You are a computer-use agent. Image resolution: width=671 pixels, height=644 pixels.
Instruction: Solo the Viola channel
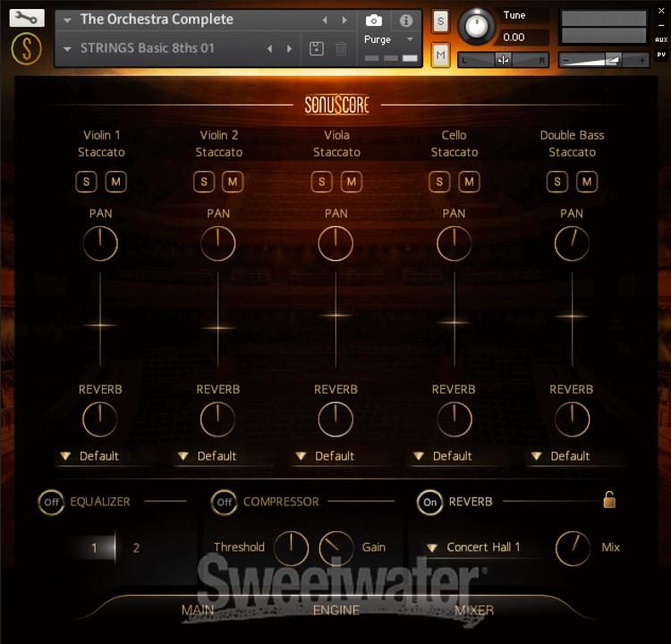tap(321, 182)
